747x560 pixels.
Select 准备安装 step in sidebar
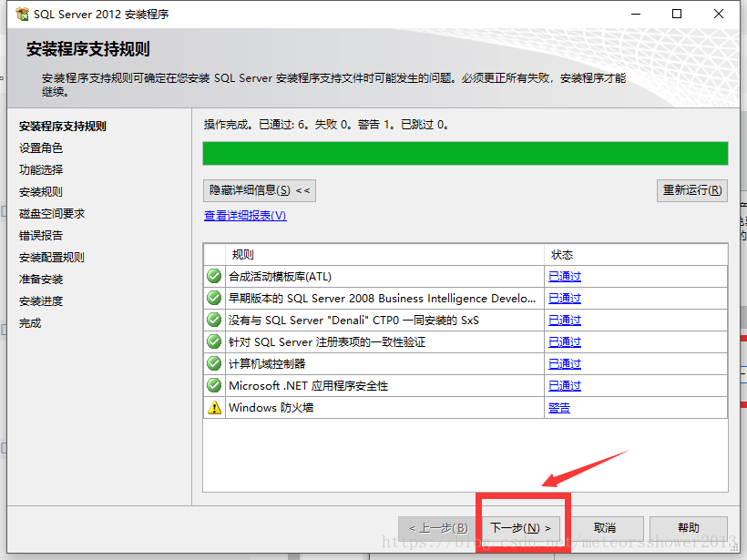(41, 280)
